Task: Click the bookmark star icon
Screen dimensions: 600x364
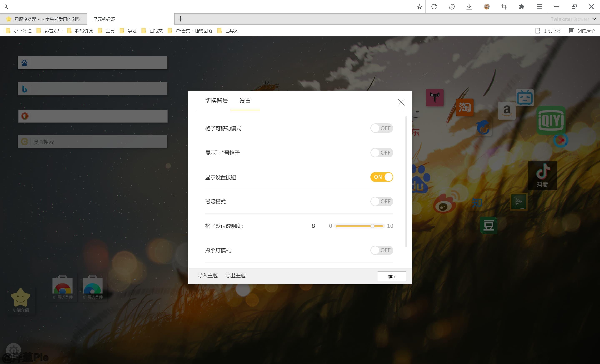Action: coord(419,7)
